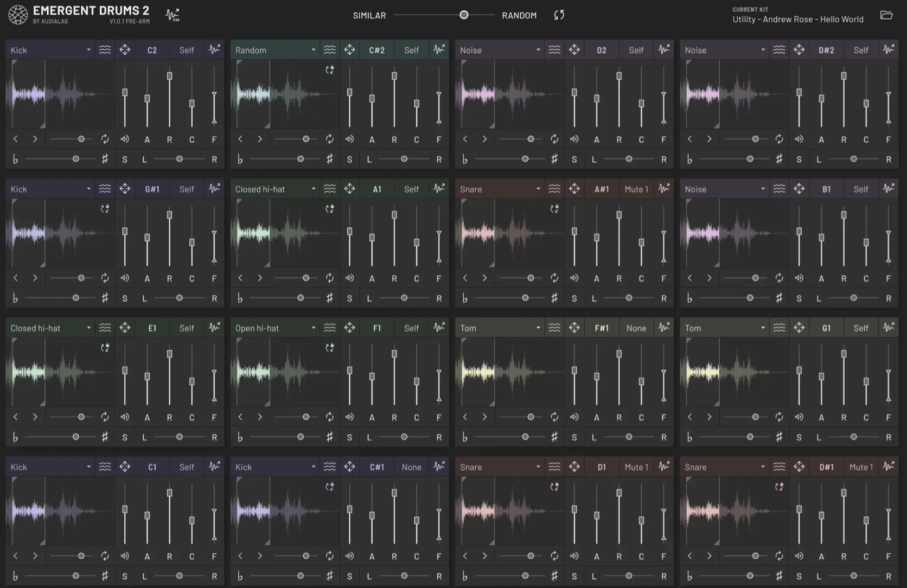
Task: Go to the next sample on the G#1 Kick pad
Action: pyautogui.click(x=35, y=278)
